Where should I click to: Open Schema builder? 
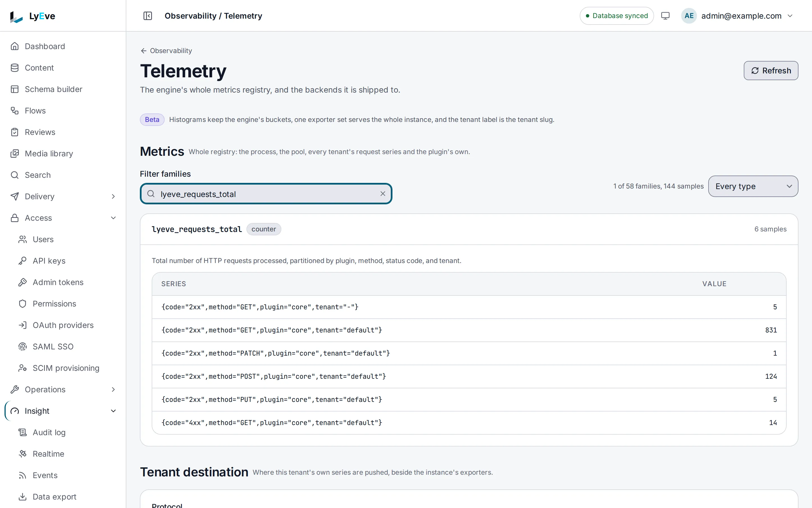(63, 89)
